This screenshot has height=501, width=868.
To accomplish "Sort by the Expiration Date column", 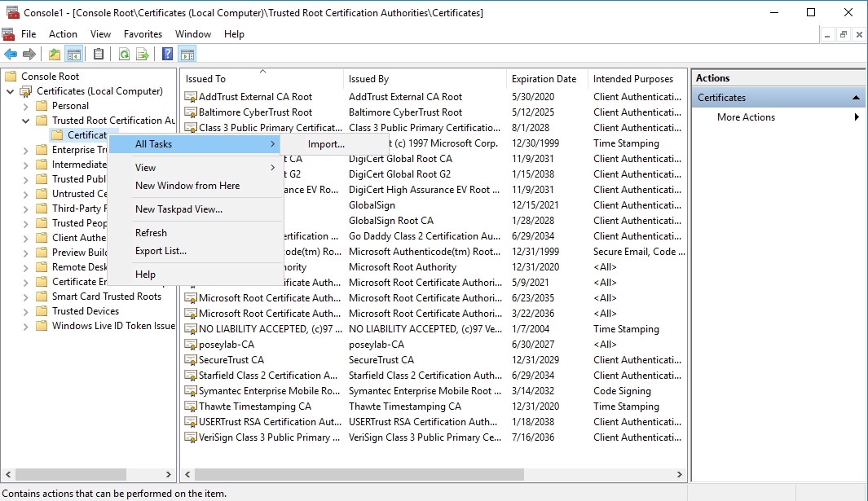I will [545, 78].
